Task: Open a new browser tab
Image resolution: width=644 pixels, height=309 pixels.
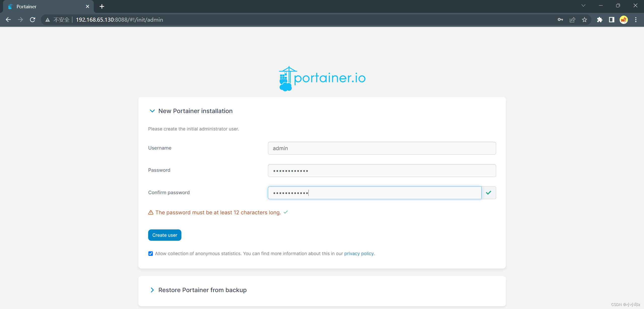Action: click(x=102, y=7)
